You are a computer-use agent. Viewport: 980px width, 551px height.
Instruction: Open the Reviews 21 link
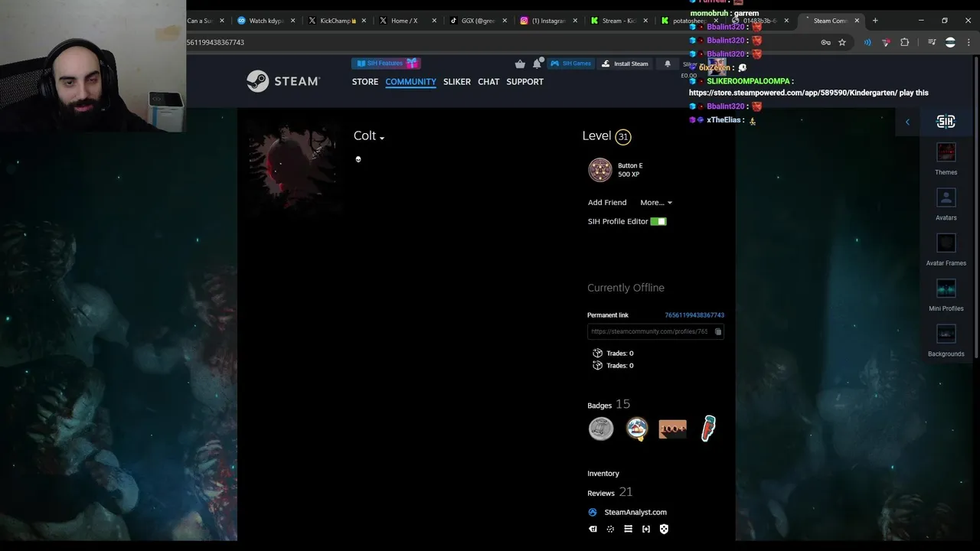pyautogui.click(x=609, y=493)
